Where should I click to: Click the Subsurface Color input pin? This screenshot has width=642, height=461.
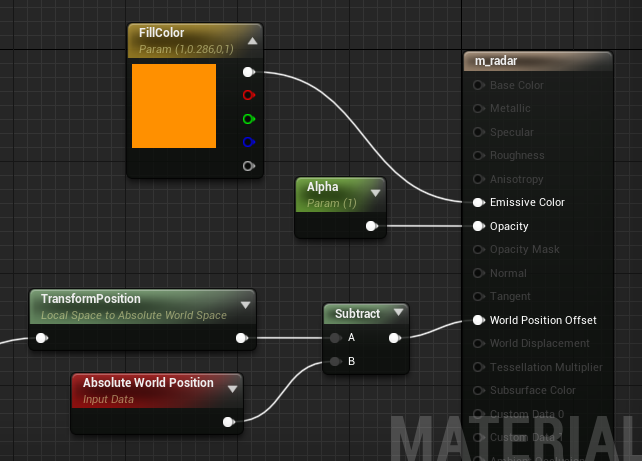pos(478,390)
